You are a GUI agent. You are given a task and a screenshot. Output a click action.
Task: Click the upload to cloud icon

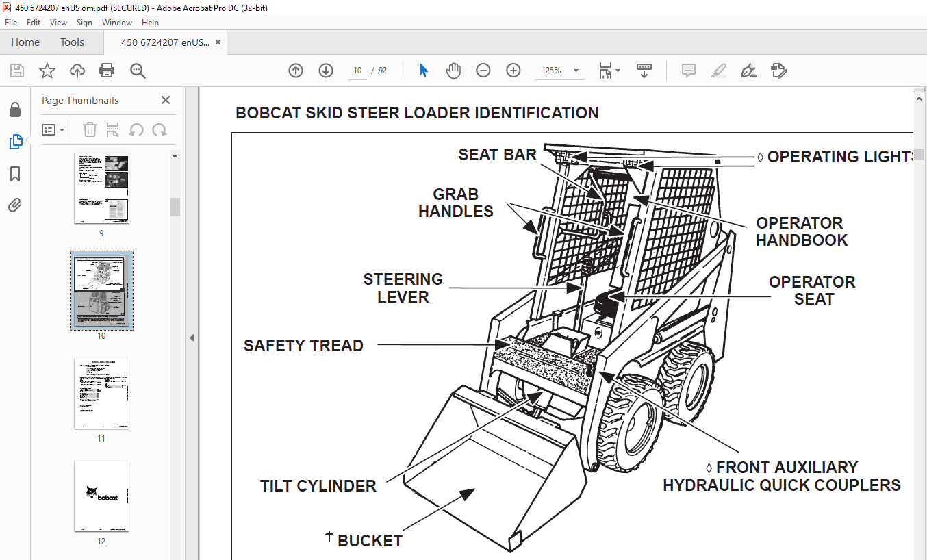[x=77, y=71]
